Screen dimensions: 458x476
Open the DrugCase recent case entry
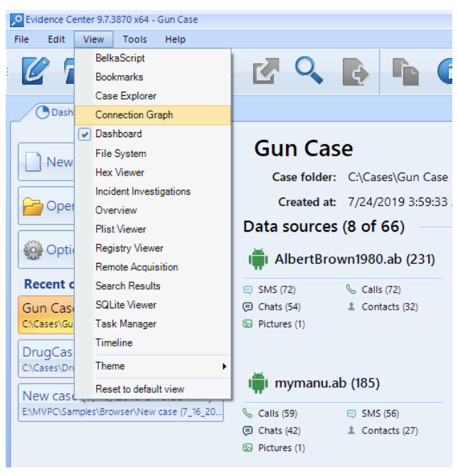46,359
